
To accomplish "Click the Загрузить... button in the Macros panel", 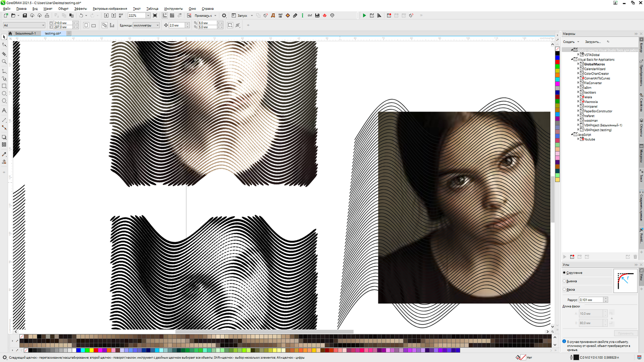I will pyautogui.click(x=593, y=42).
